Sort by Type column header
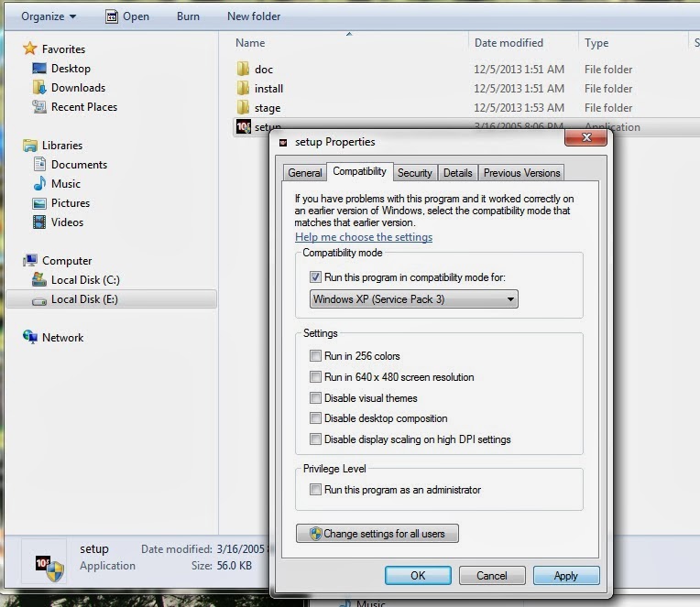This screenshot has height=607, width=700. click(596, 43)
